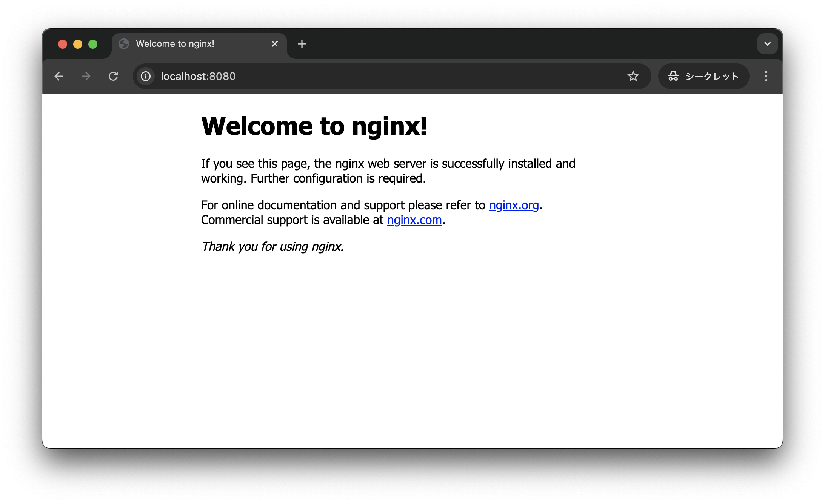This screenshot has width=825, height=504.
Task: Open the nginx.com link
Action: point(414,220)
